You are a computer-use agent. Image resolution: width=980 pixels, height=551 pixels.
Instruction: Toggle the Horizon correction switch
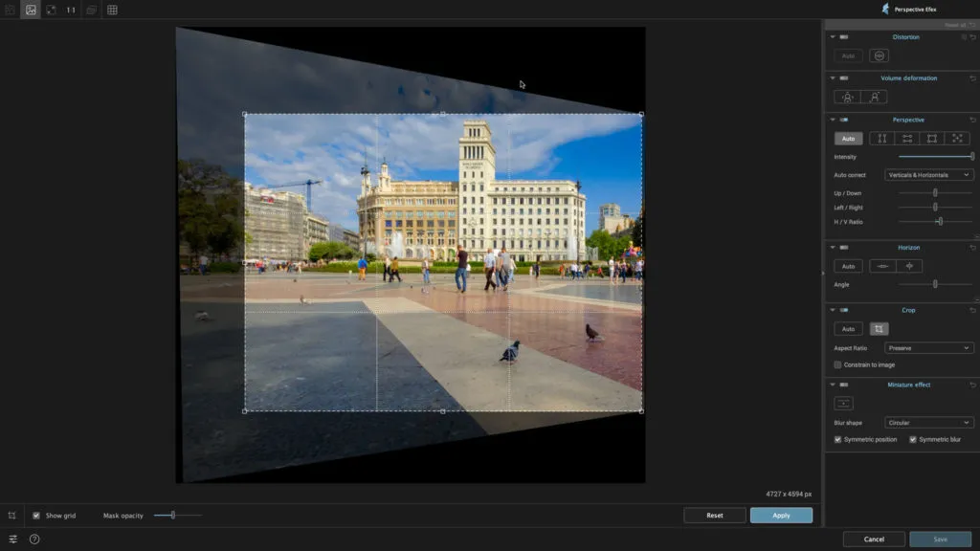(844, 248)
